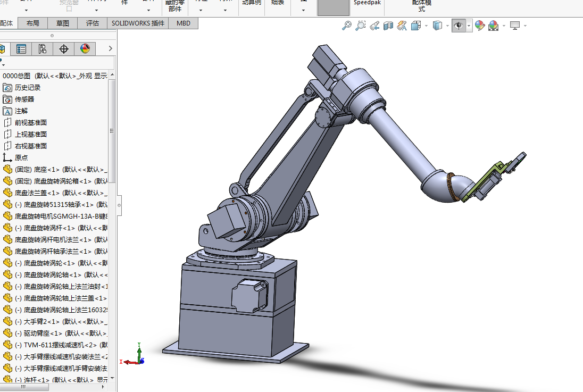This screenshot has width=583, height=392.
Task: Select 前视基准面 in the feature tree
Action: click(x=31, y=123)
